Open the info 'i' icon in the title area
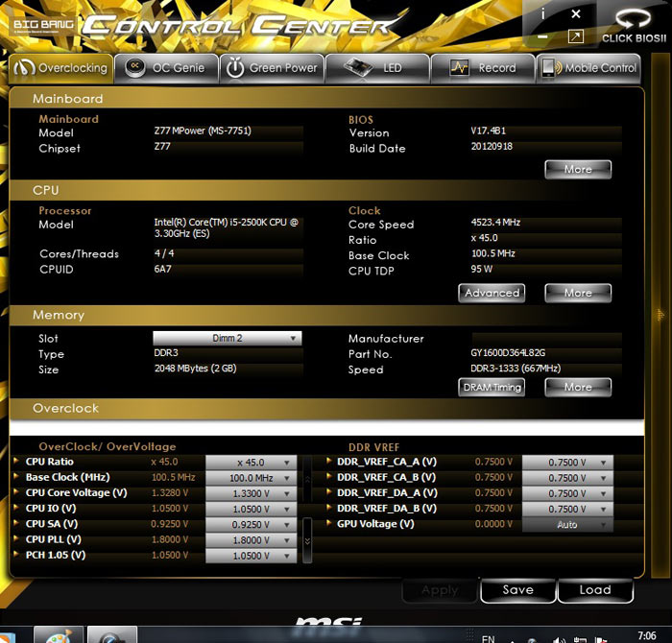Image resolution: width=672 pixels, height=643 pixels. tap(543, 14)
